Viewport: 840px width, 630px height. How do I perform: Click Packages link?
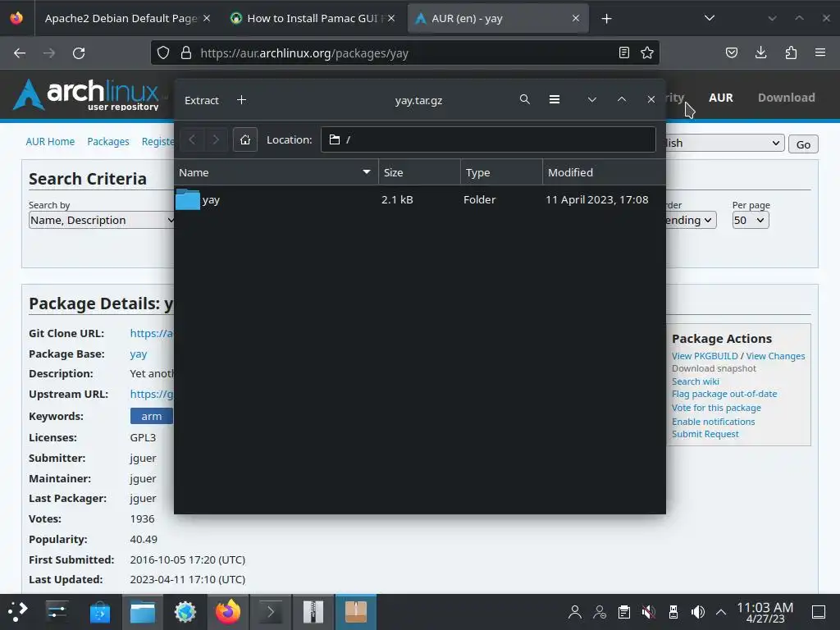tap(108, 141)
